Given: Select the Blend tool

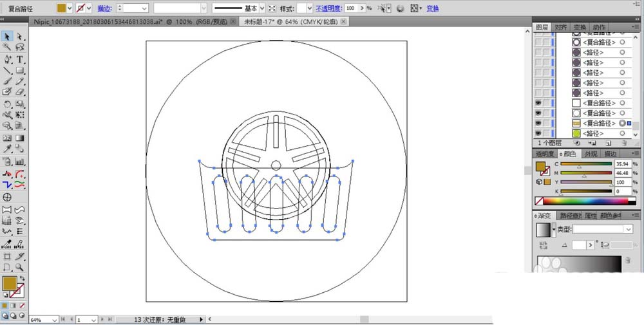Looking at the screenshot, I should (x=20, y=149).
